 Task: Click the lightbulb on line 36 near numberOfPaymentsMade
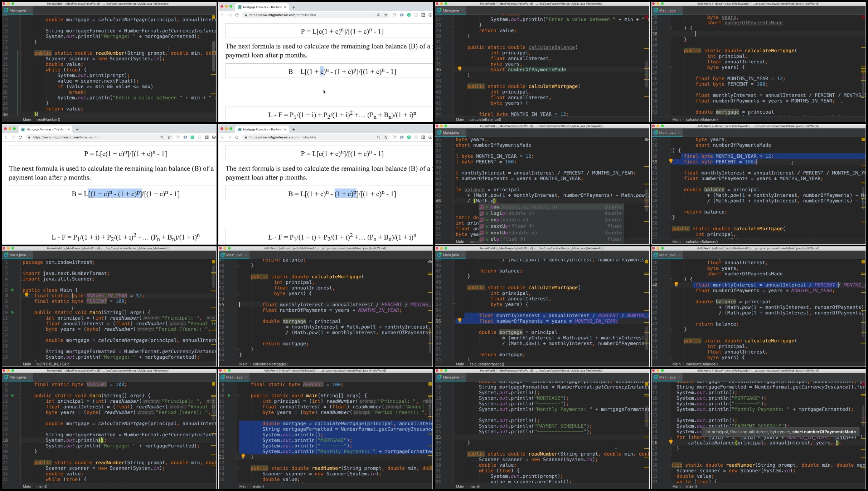point(460,69)
